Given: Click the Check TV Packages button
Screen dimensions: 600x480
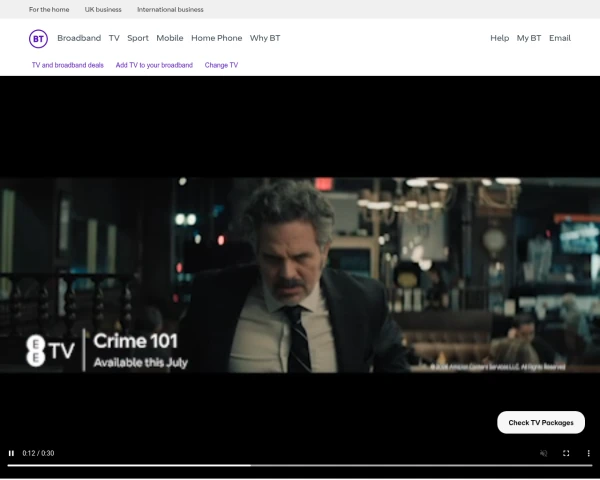Looking at the screenshot, I should pos(541,423).
